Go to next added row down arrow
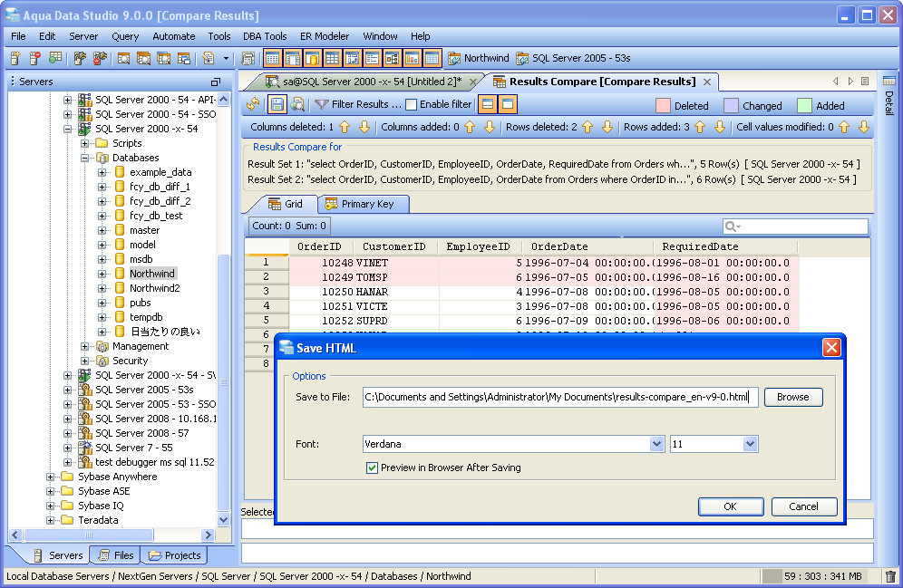The image size is (903, 588). tap(719, 127)
